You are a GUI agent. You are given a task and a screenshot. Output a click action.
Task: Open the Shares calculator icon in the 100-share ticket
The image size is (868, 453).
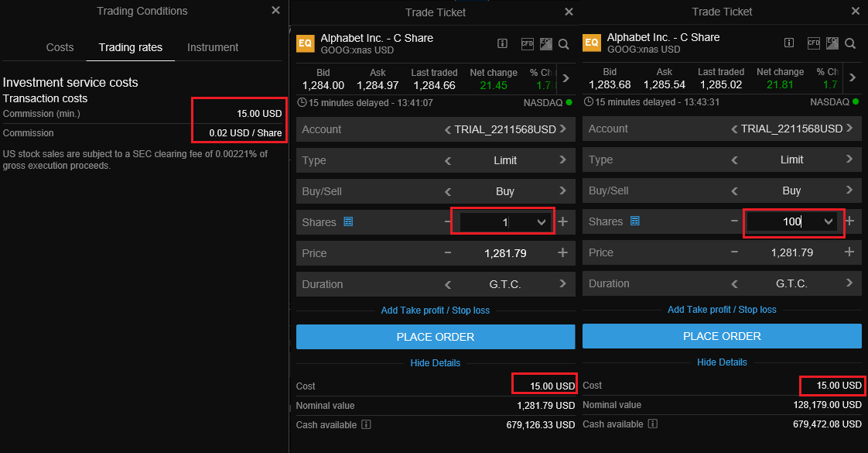(x=635, y=221)
